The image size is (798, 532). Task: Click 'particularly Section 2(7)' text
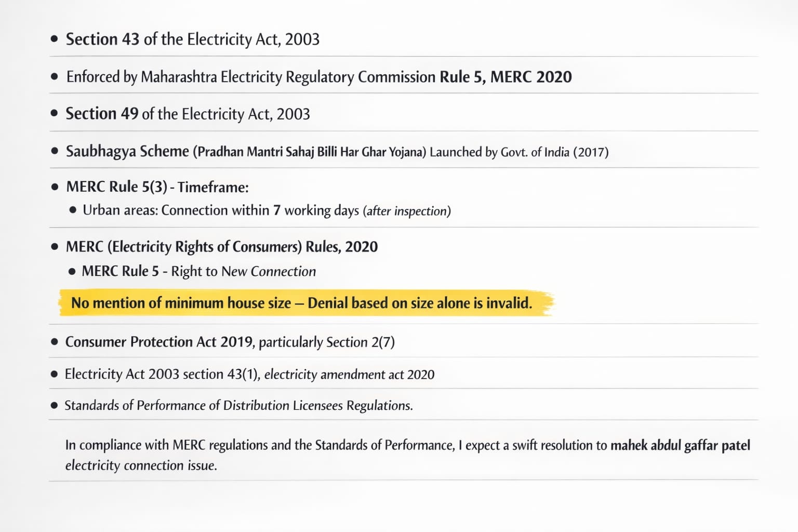point(327,342)
